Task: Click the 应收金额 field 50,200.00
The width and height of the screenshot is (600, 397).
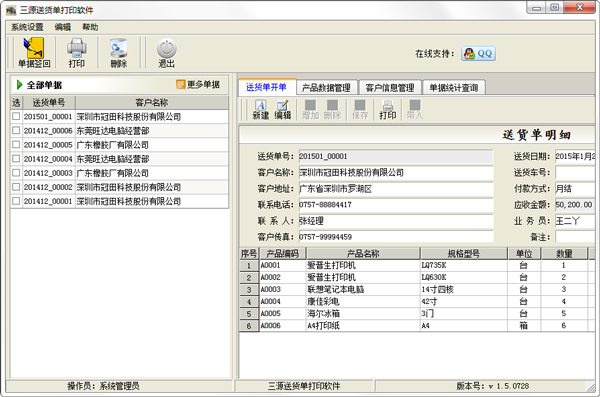Action: tap(575, 205)
